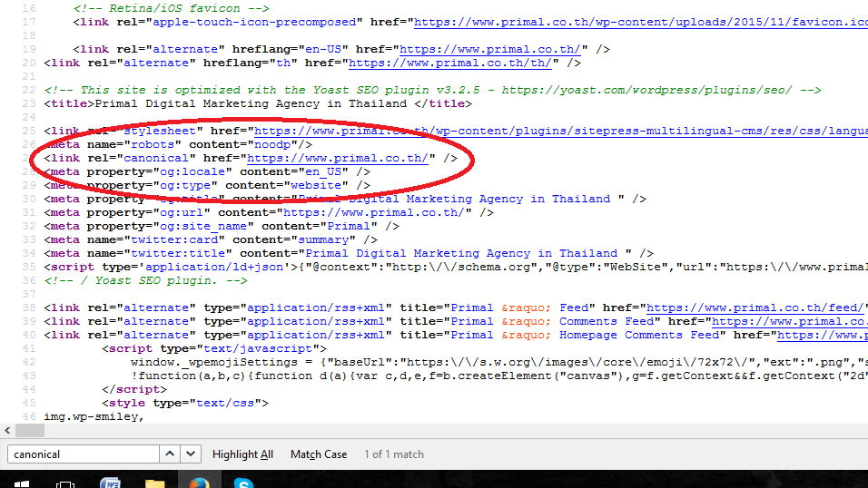The width and height of the screenshot is (868, 488).
Task: Click horizontal scrollbar left arrow
Action: pos(7,430)
